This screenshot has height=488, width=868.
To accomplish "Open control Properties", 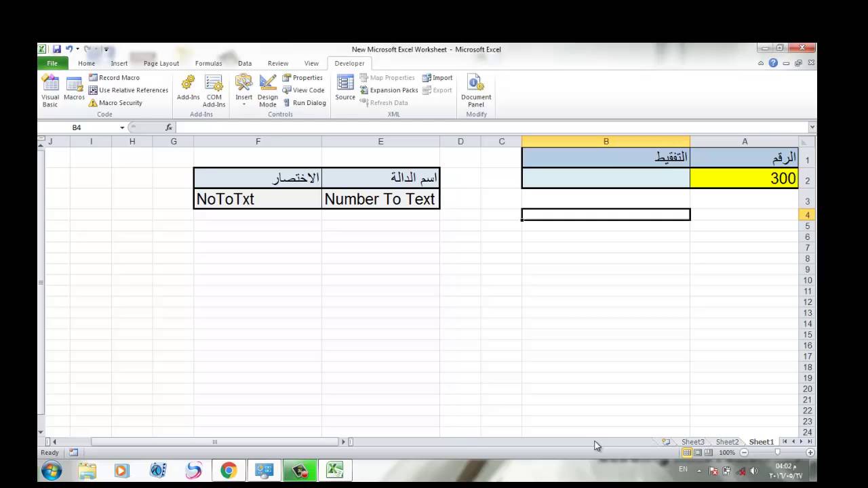I will click(302, 78).
